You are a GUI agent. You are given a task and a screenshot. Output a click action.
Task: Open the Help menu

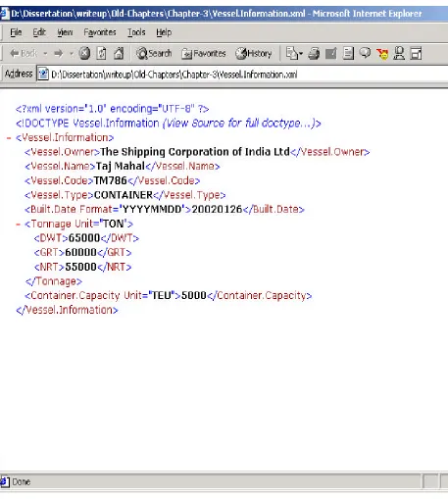pyautogui.click(x=164, y=32)
